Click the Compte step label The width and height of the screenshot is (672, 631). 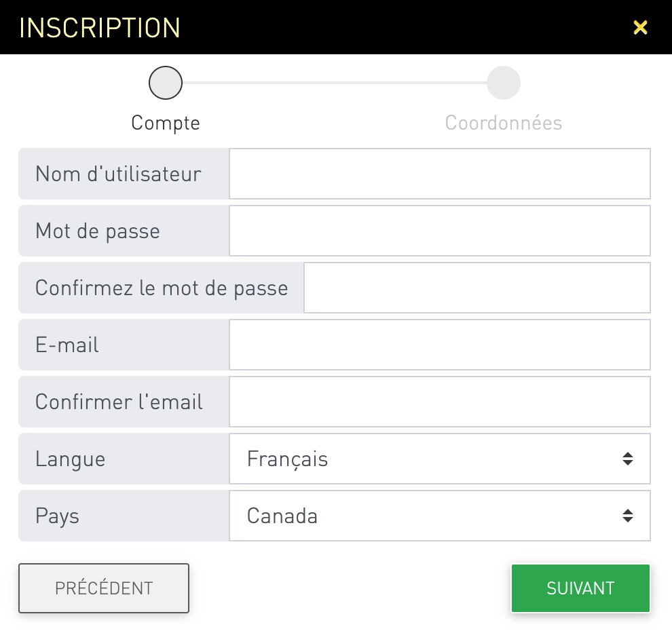click(x=166, y=123)
